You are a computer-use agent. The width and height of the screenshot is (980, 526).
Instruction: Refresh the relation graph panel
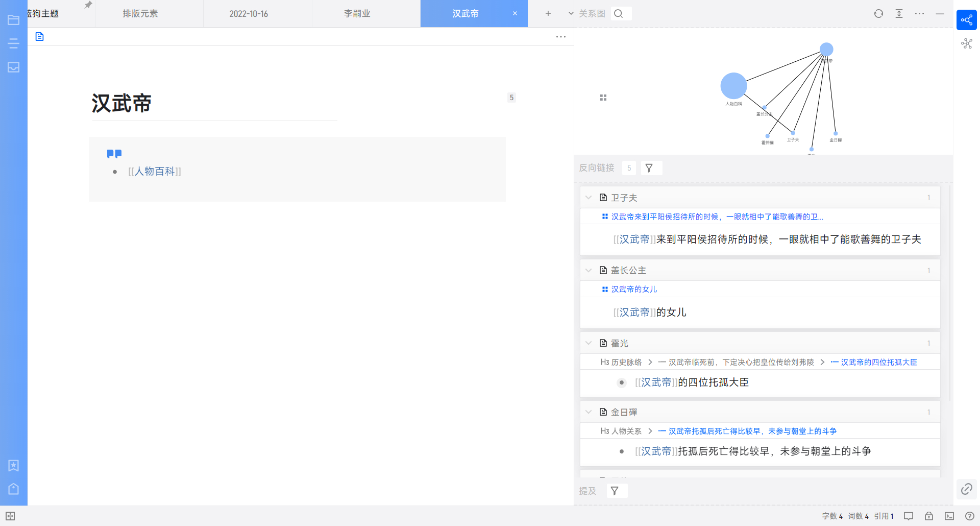(878, 13)
